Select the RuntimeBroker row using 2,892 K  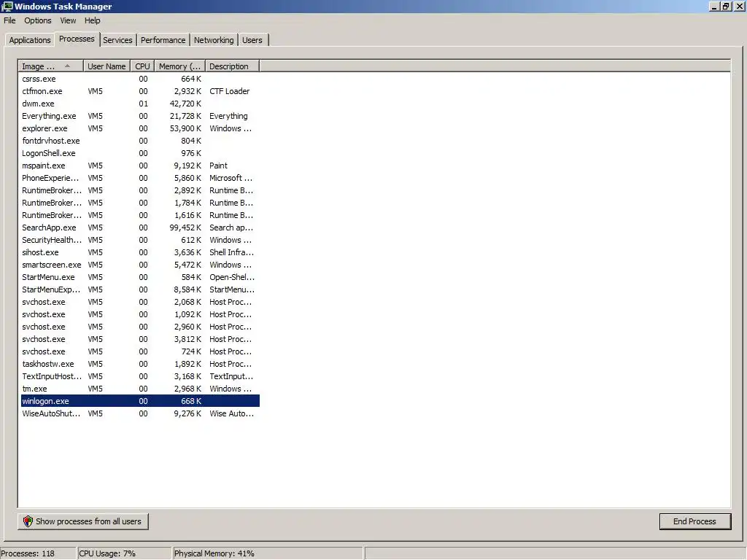click(x=140, y=190)
